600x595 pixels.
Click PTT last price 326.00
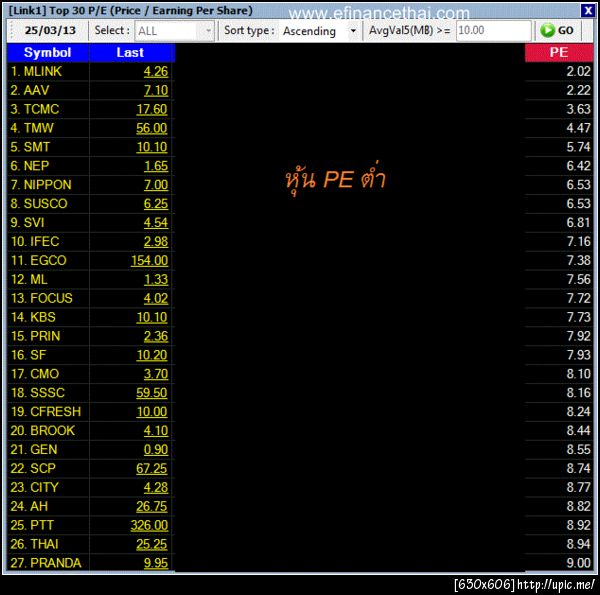[x=149, y=525]
